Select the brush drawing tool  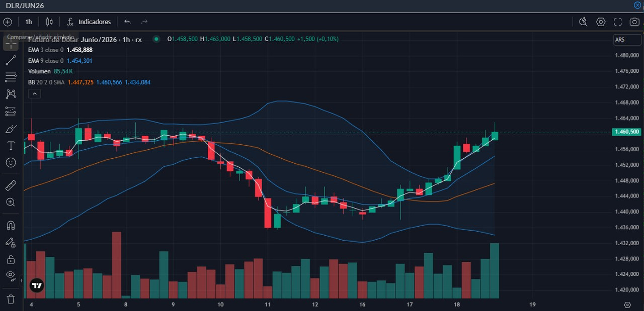pos(11,129)
